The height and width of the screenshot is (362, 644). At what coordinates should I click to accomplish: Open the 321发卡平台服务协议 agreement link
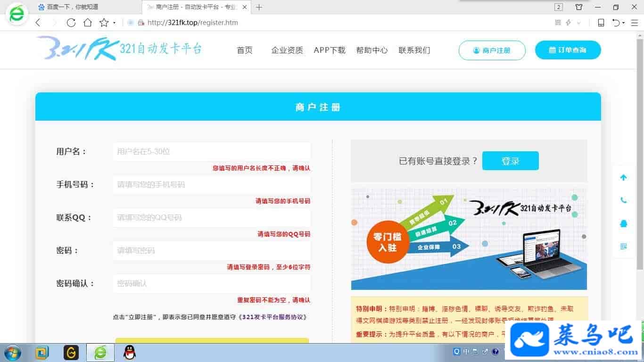tap(273, 317)
